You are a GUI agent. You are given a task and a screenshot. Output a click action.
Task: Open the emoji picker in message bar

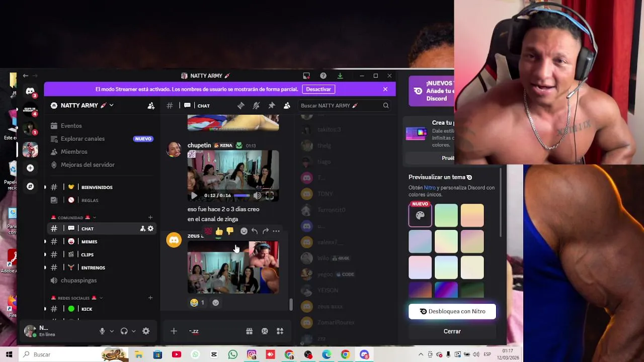[265, 331]
